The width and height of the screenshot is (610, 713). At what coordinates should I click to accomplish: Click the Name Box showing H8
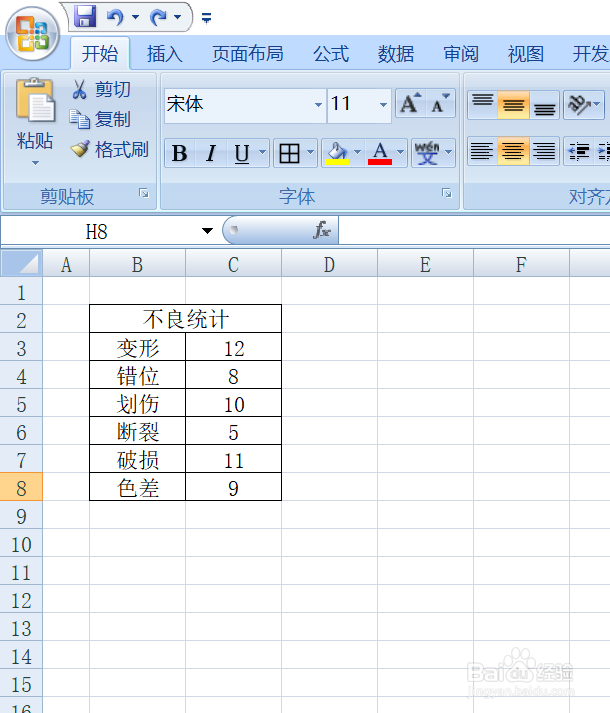click(x=96, y=231)
